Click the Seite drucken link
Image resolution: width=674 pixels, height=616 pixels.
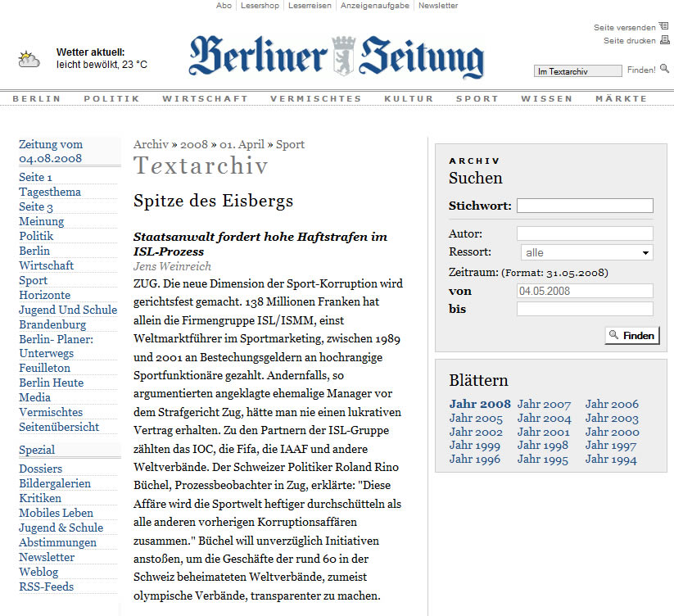(x=629, y=41)
